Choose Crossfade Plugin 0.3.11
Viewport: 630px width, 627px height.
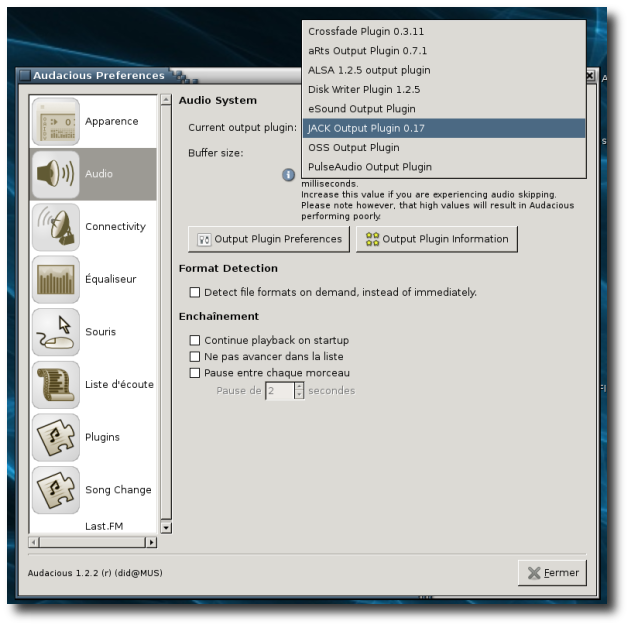[x=444, y=31]
